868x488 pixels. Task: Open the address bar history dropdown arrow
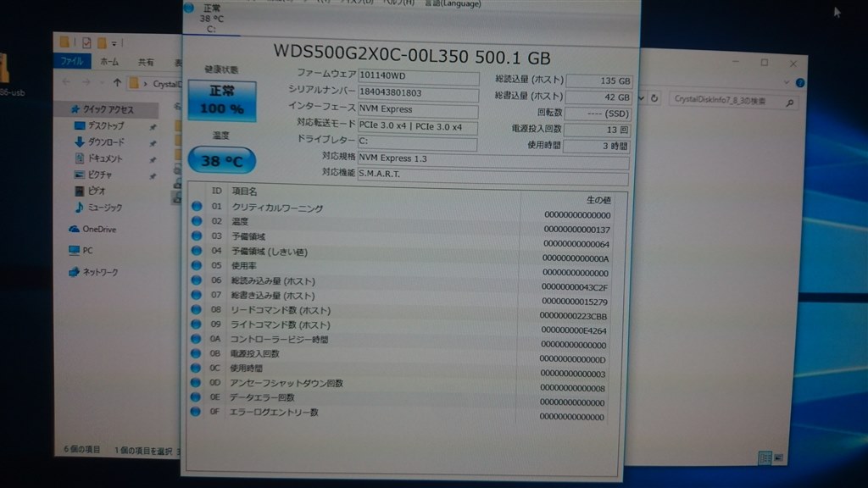click(641, 98)
